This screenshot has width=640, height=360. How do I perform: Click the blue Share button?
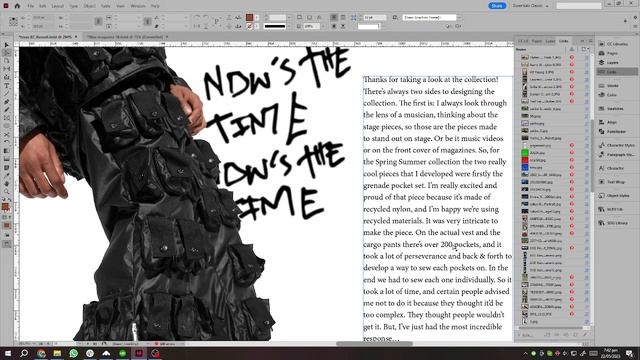pyautogui.click(x=497, y=6)
